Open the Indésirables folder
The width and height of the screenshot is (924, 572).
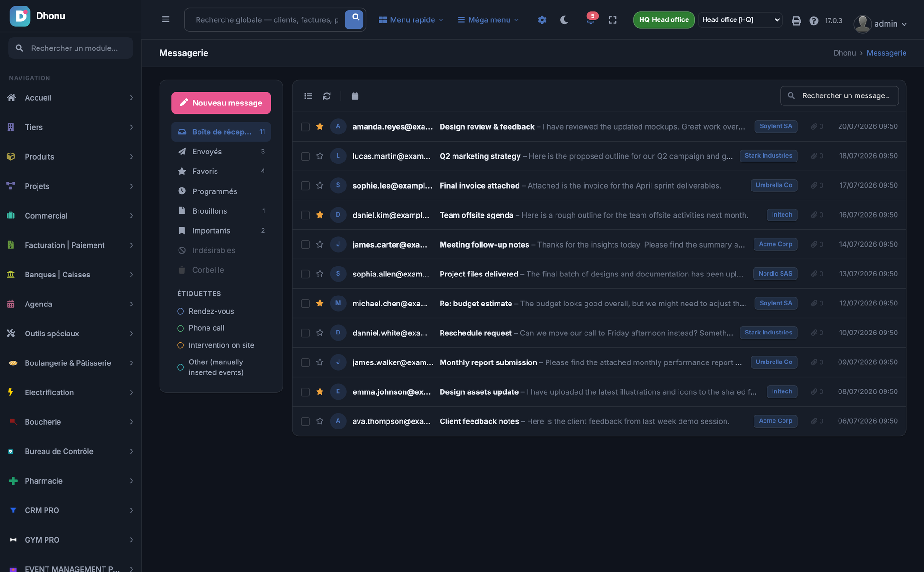[x=221, y=250]
